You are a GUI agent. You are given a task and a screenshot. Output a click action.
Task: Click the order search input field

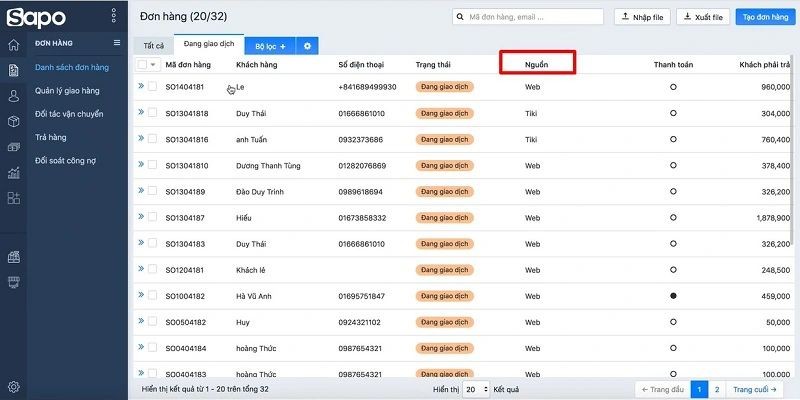530,17
